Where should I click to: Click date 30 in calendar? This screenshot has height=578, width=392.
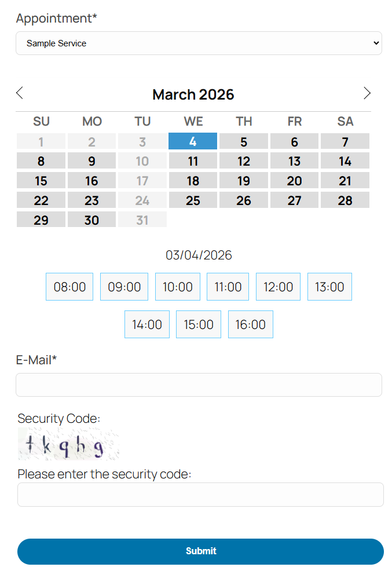click(x=91, y=221)
